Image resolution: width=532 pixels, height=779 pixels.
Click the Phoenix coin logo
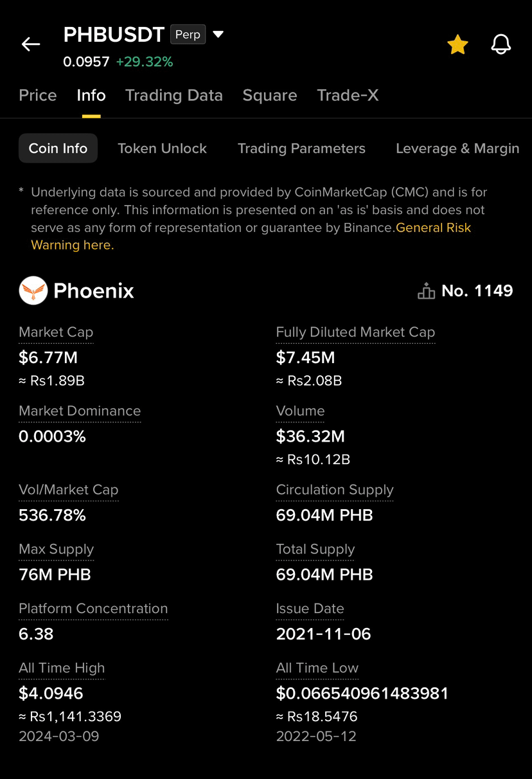pyautogui.click(x=33, y=291)
